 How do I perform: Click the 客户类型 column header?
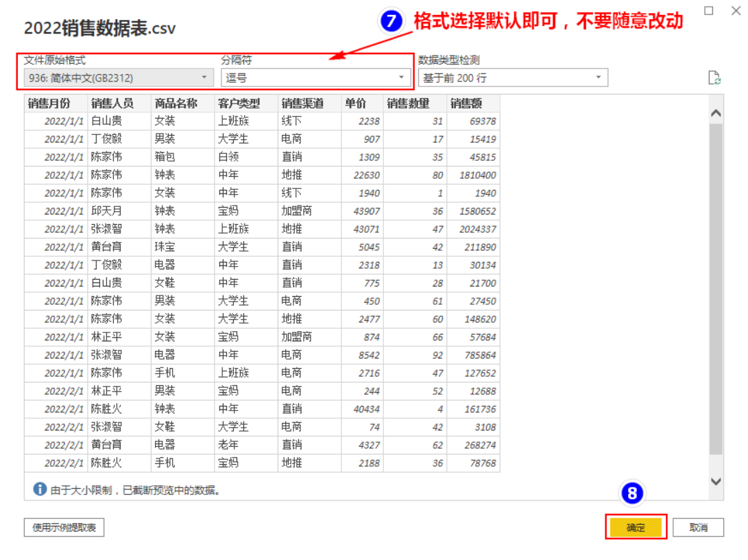pos(246,104)
